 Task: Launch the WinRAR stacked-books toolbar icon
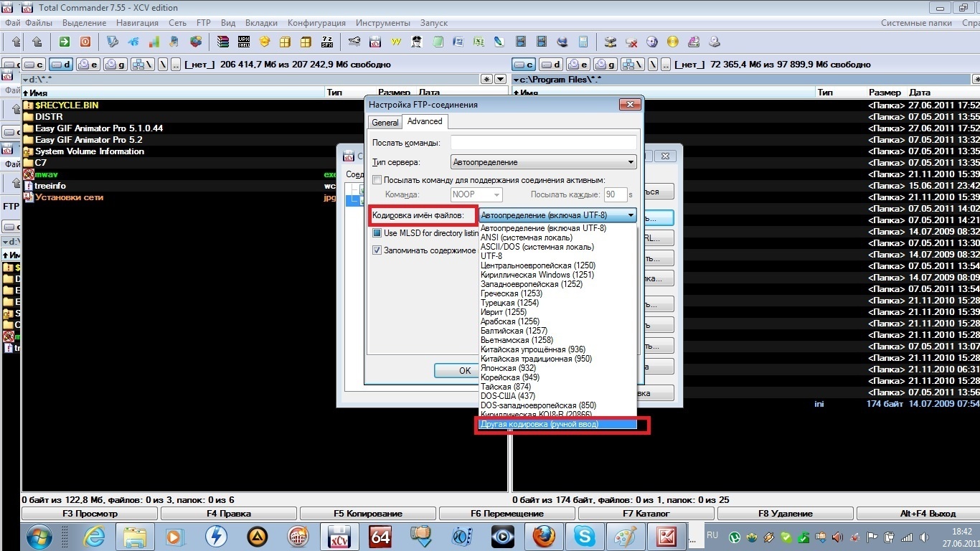[223, 42]
